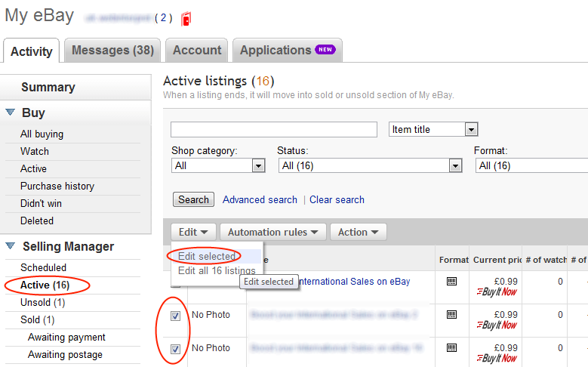Image resolution: width=588 pixels, height=367 pixels.
Task: Uncheck the third listing checkbox
Action: click(x=175, y=349)
